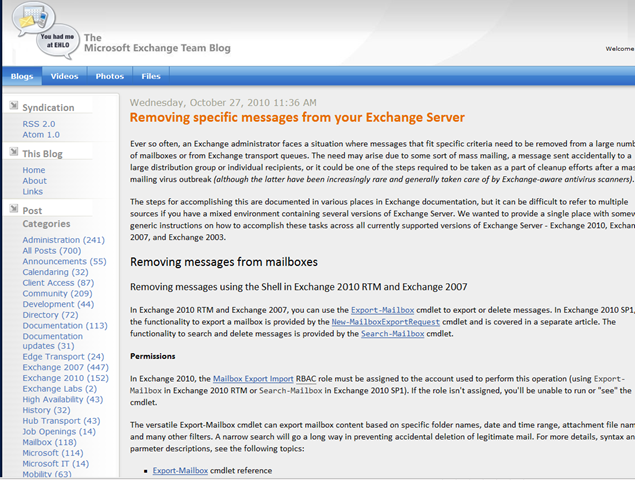This screenshot has width=635, height=480.
Task: Open History (32) category
Action: (x=46, y=410)
